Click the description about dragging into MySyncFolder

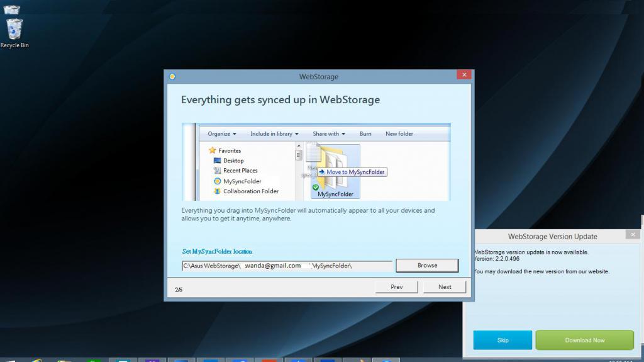[x=308, y=214]
